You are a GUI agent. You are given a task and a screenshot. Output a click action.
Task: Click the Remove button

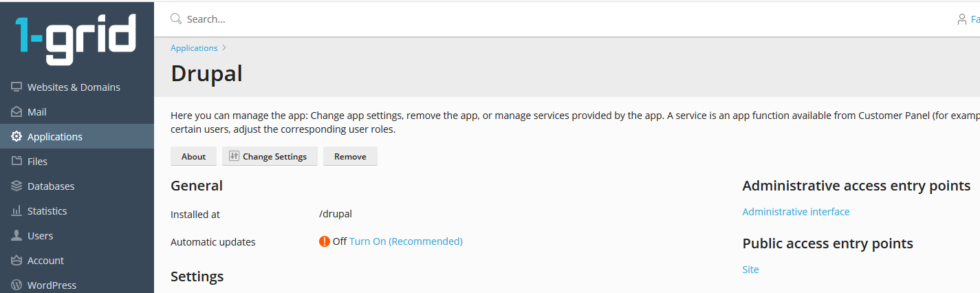(x=350, y=156)
